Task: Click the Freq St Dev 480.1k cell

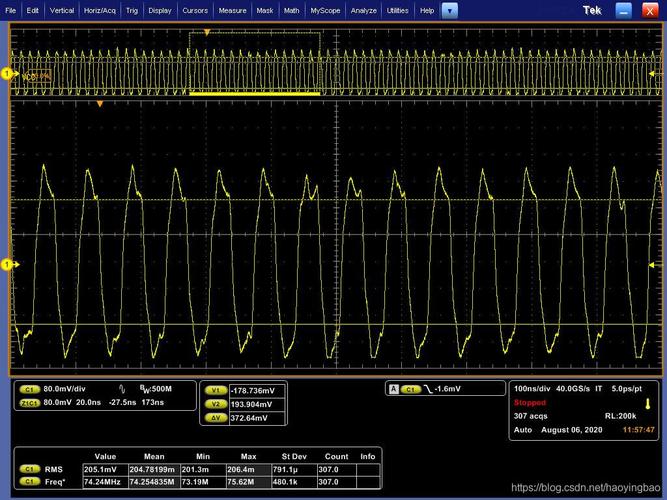Action: [x=294, y=482]
